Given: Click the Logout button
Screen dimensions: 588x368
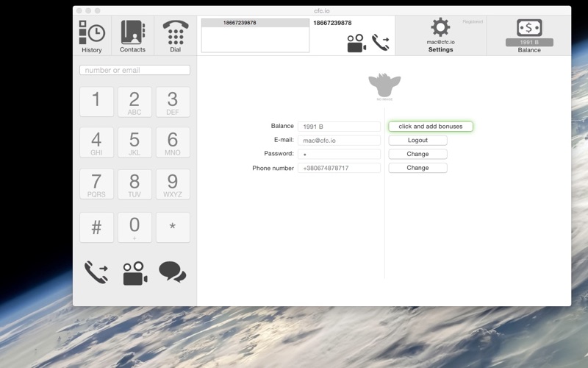Looking at the screenshot, I should tap(417, 141).
